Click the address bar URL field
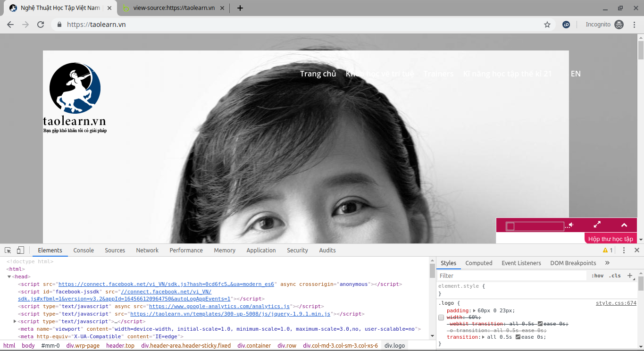The height and width of the screenshot is (351, 644). (302, 25)
